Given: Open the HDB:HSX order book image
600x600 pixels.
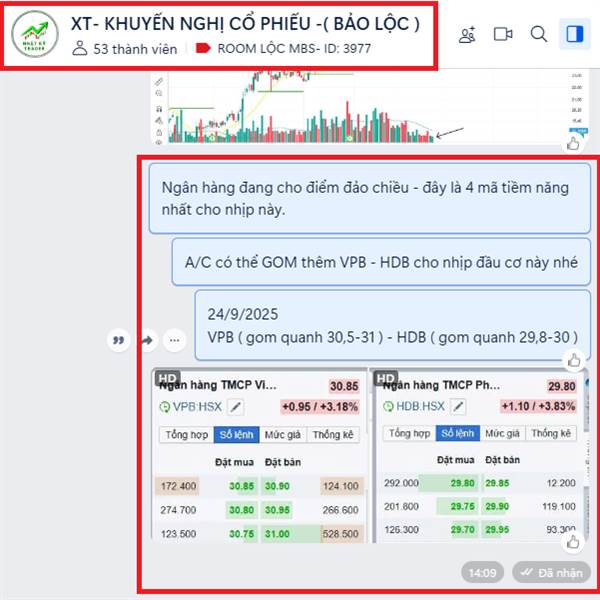Looking at the screenshot, I should pos(480,455).
